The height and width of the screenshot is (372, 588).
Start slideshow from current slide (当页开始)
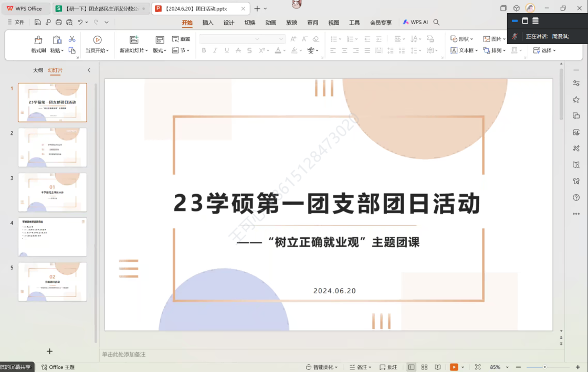97,45
